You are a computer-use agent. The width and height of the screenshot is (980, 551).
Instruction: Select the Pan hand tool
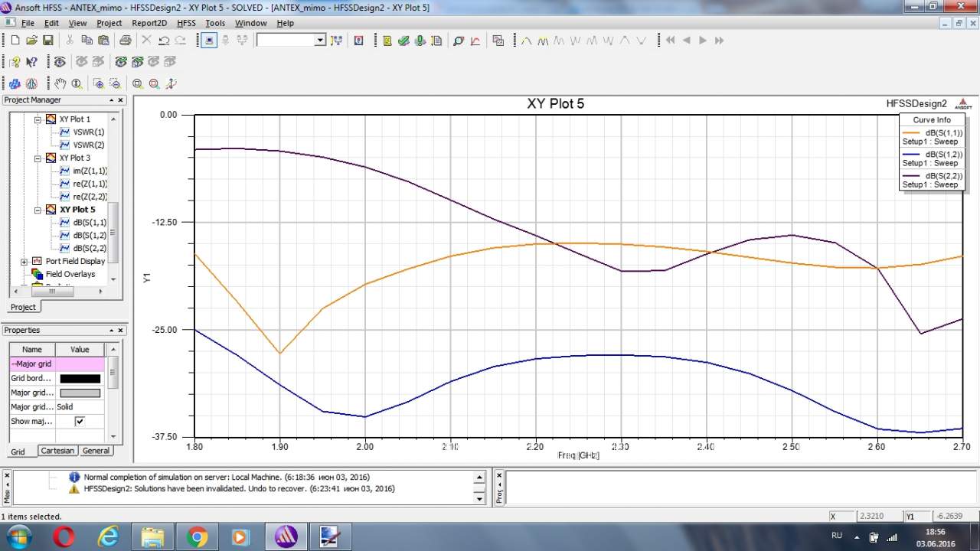point(60,83)
